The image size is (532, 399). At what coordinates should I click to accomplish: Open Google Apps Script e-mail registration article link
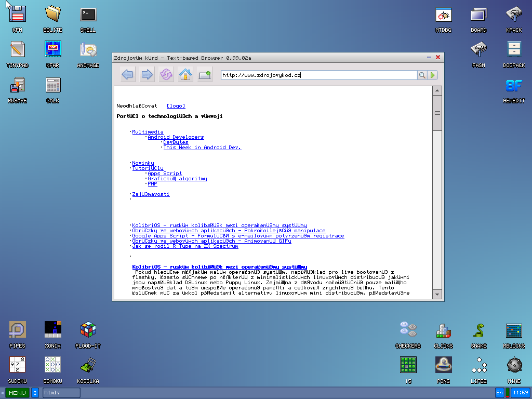coord(238,236)
